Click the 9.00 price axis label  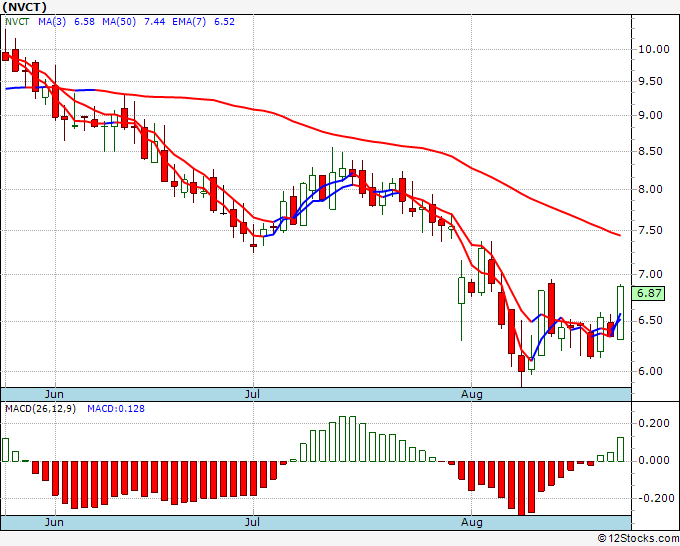(651, 115)
